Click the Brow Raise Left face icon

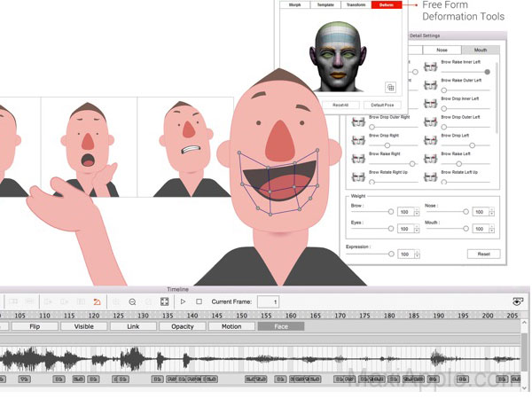[x=430, y=159]
